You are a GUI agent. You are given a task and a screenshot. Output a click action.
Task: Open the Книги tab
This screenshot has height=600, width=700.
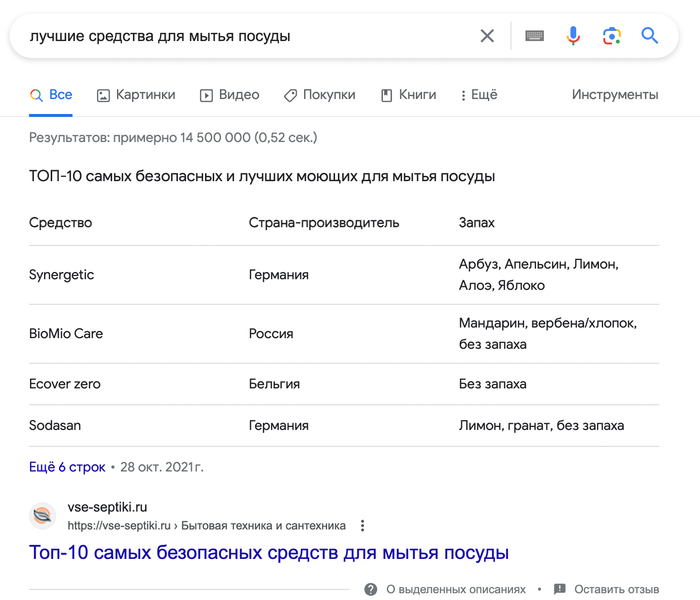click(408, 95)
